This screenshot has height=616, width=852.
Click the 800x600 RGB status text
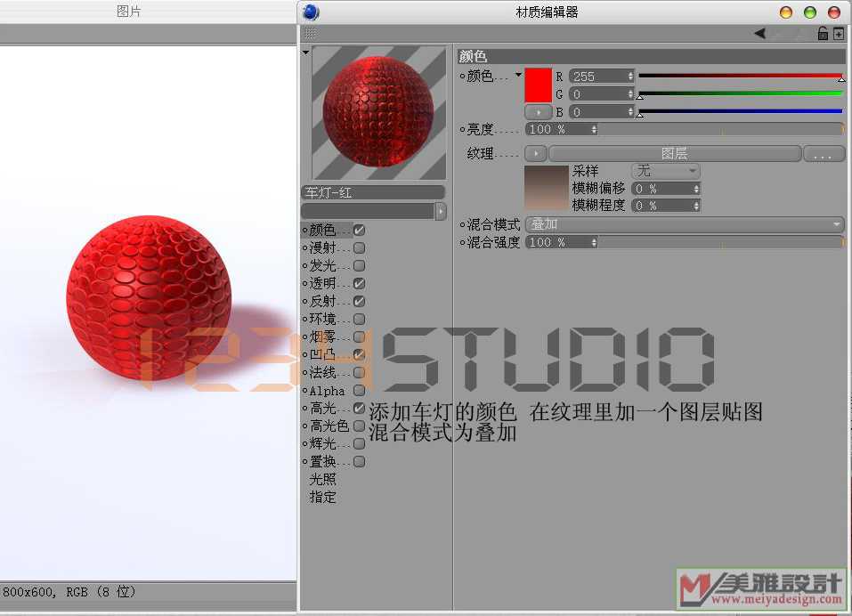pyautogui.click(x=69, y=592)
